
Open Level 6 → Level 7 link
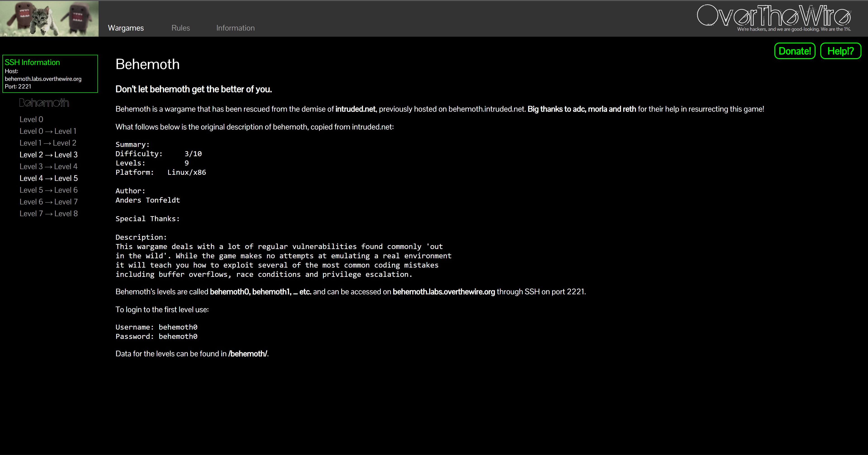coord(49,202)
